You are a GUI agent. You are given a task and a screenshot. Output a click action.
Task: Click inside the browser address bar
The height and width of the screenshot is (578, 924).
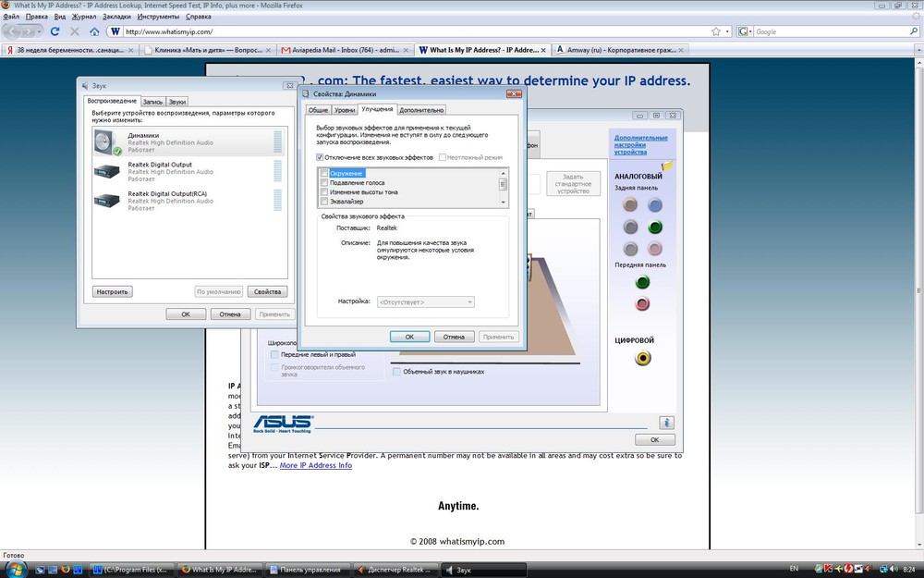click(370, 31)
